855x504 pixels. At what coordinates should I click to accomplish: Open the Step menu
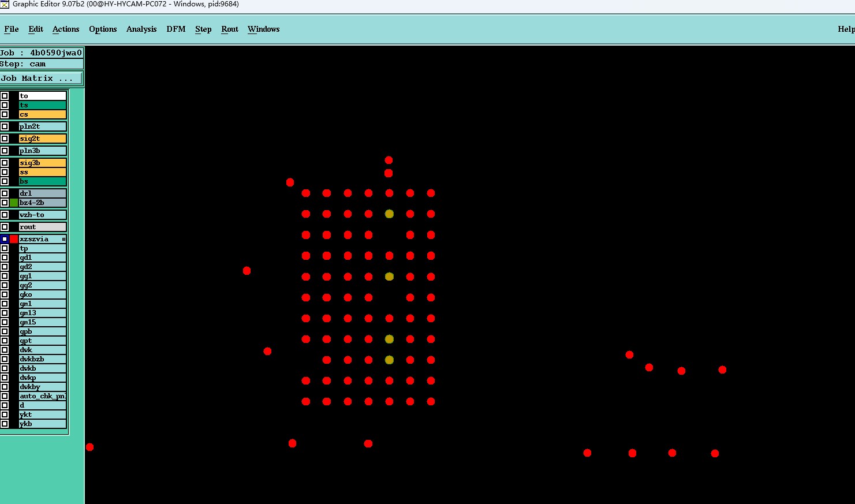click(203, 29)
